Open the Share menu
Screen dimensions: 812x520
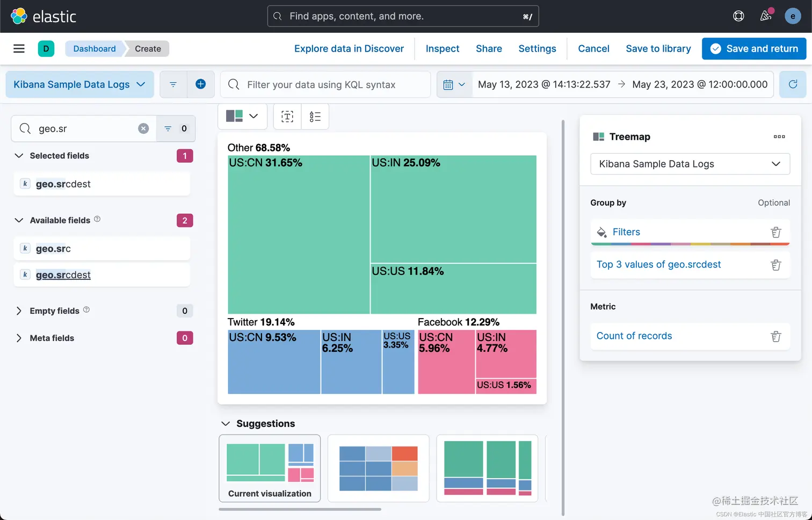pos(489,49)
